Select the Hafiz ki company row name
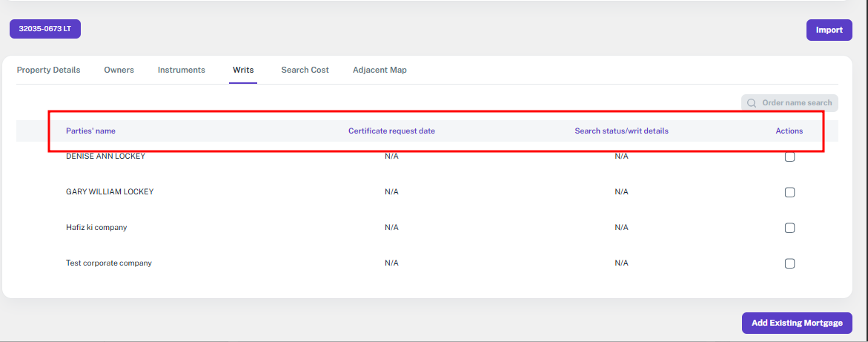Screen dimensions: 868x342 (x=96, y=228)
